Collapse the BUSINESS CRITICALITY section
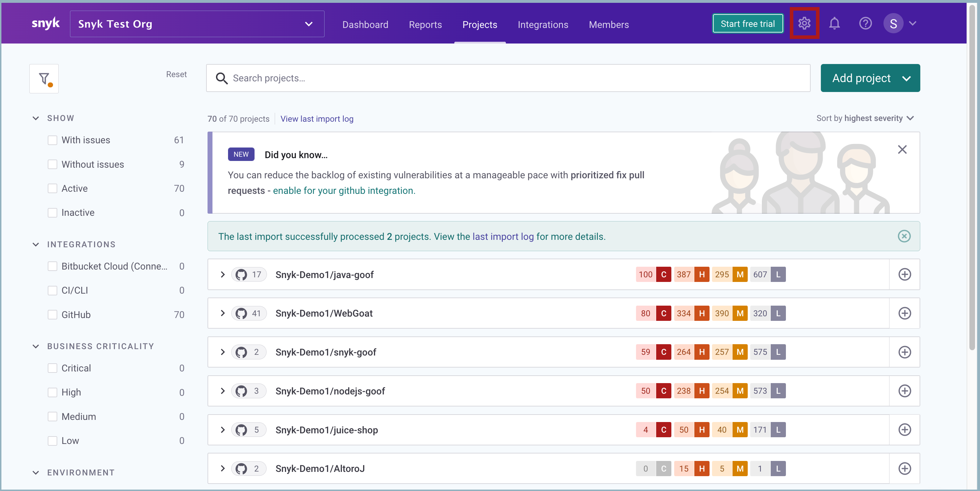980x491 pixels. coord(36,346)
